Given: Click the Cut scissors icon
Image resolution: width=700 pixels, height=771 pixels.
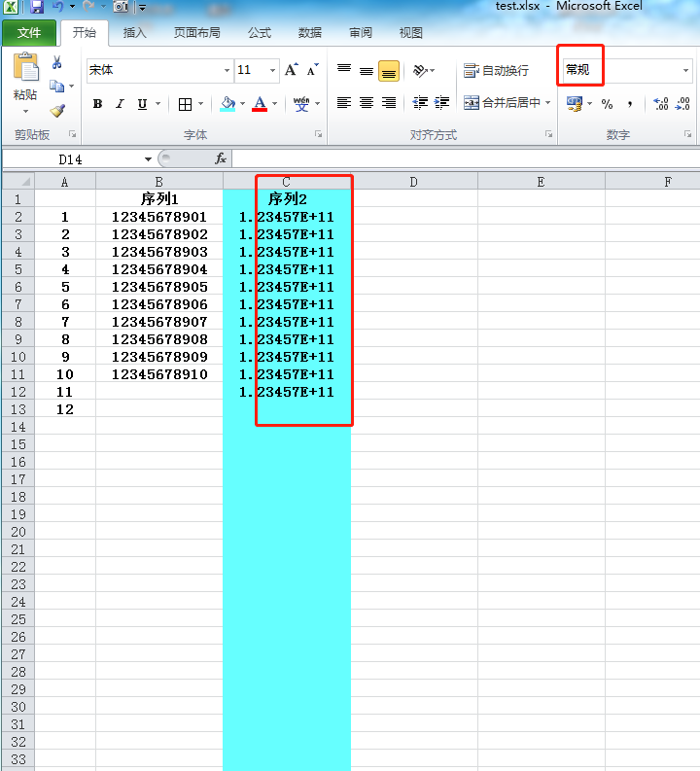Looking at the screenshot, I should pos(56,62).
